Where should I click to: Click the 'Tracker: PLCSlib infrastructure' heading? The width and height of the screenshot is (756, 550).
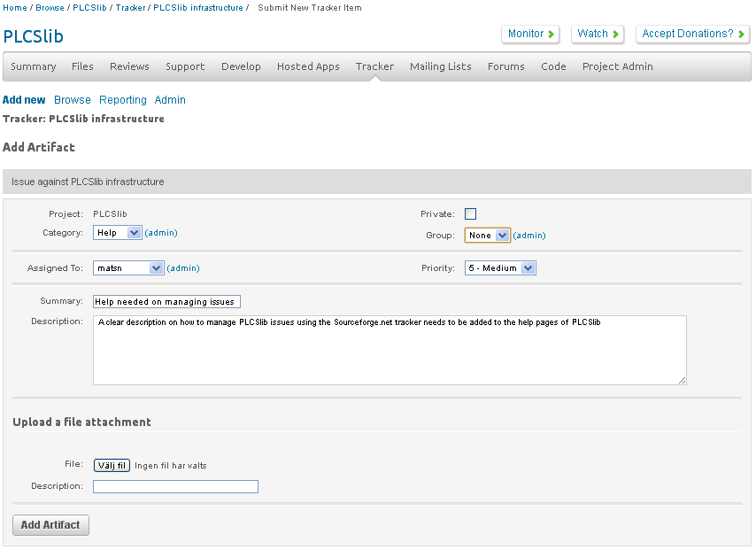click(x=83, y=119)
